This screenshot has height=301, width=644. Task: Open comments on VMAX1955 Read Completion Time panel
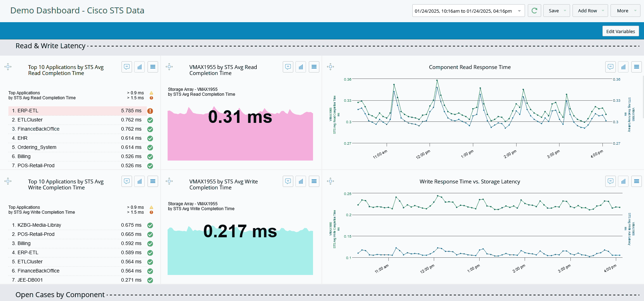point(288,67)
